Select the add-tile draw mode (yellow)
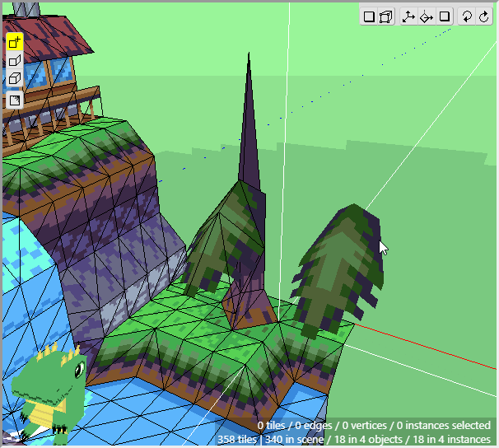This screenshot has height=448, width=499. (x=14, y=42)
